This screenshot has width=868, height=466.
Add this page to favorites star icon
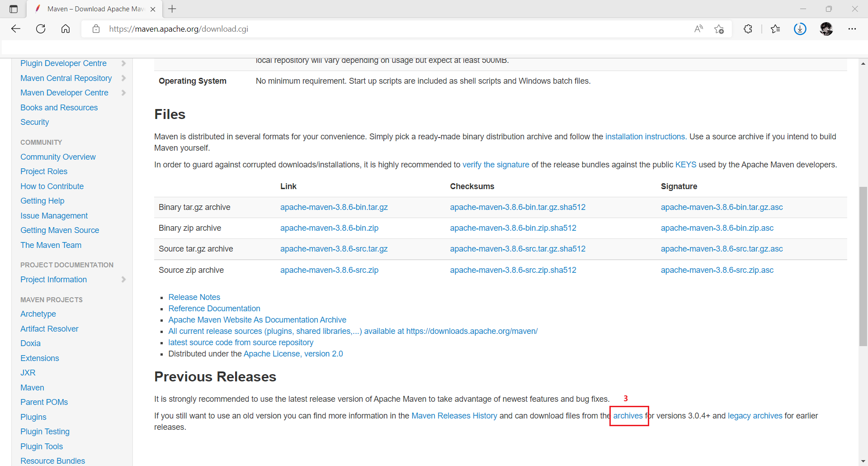[x=719, y=29]
